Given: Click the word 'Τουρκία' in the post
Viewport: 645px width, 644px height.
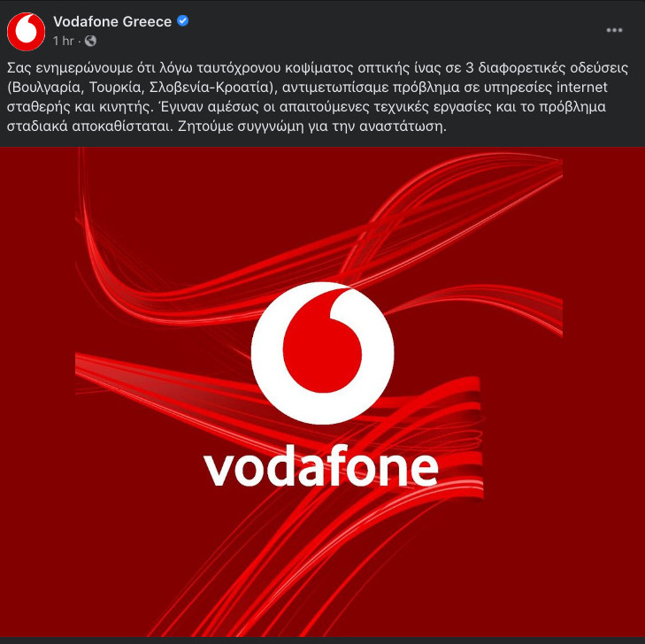Looking at the screenshot, I should tap(116, 88).
